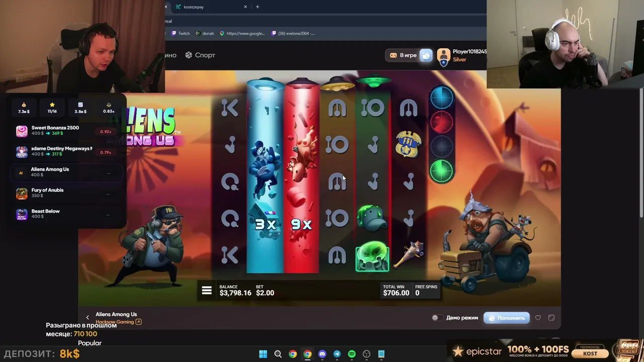Click the FBI badge symbol on reels
644x362 pixels.
pos(409,144)
